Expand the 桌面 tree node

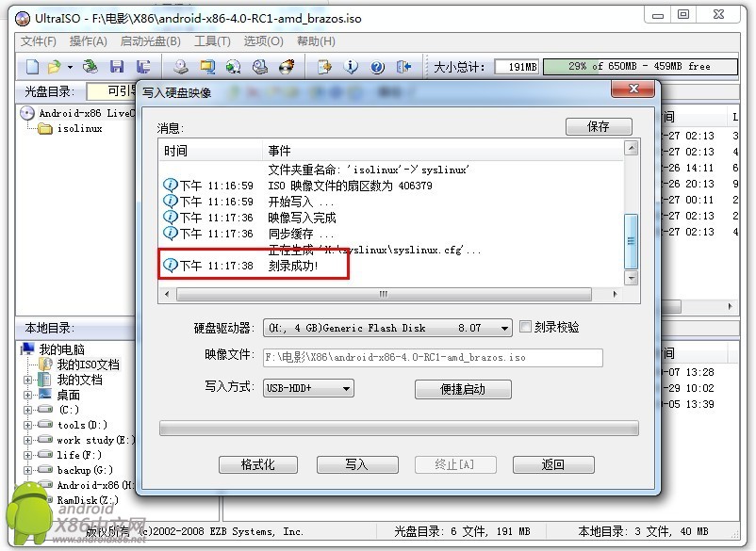pyautogui.click(x=28, y=395)
